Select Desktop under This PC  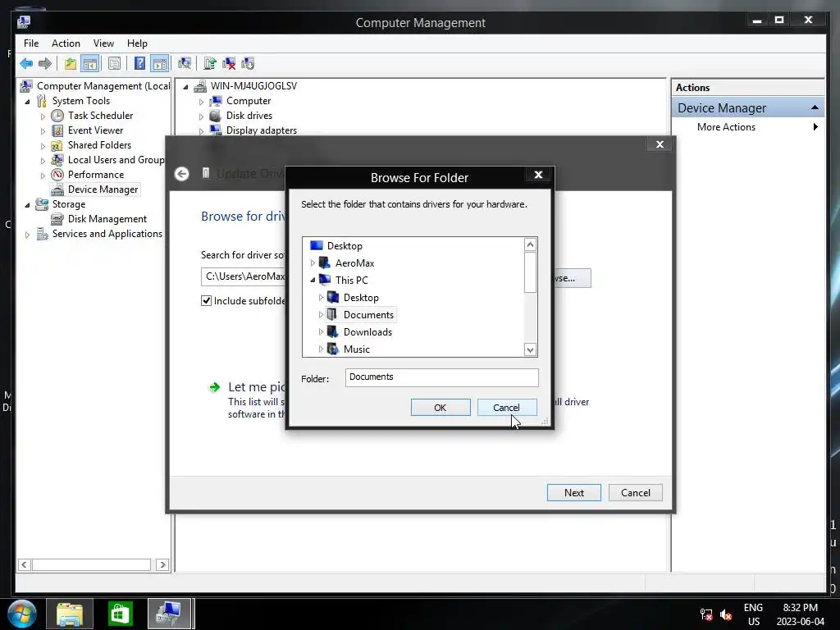[361, 298]
